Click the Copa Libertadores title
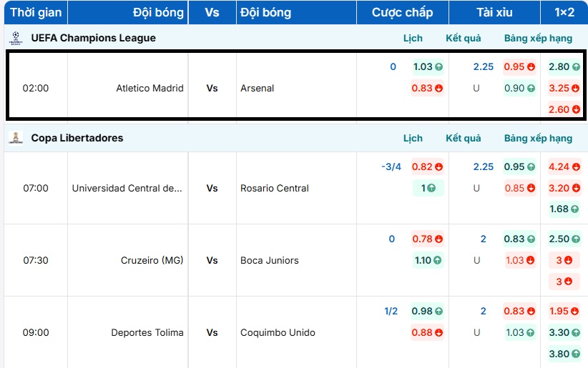This screenshot has height=368, width=588. [x=77, y=138]
